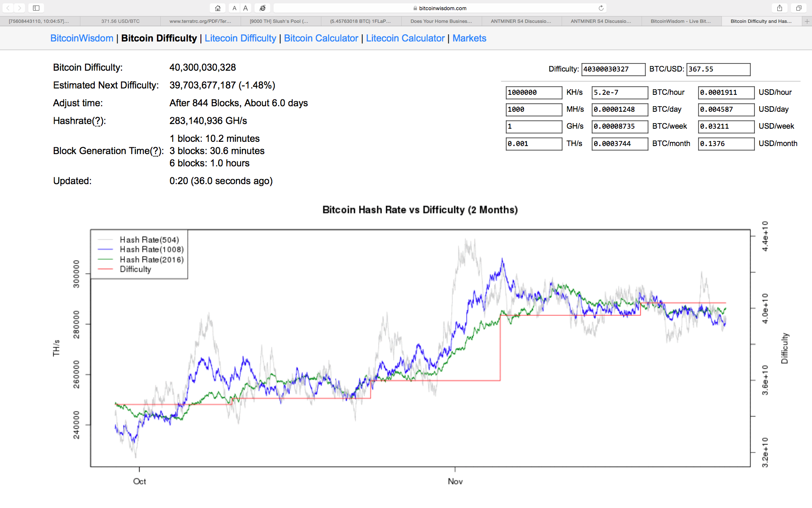
Task: Click the TH/s hashrate input
Action: pos(534,144)
